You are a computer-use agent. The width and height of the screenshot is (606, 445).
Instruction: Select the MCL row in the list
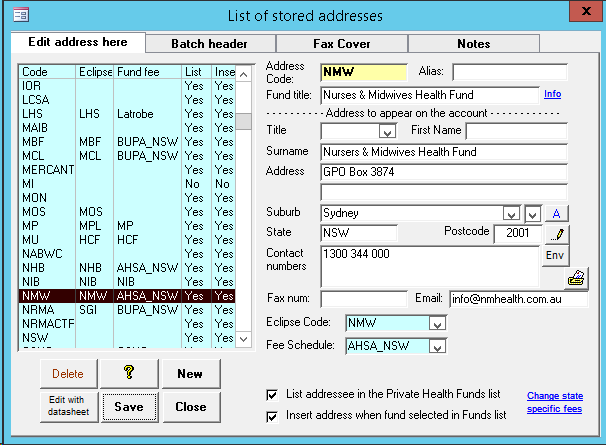[127, 156]
